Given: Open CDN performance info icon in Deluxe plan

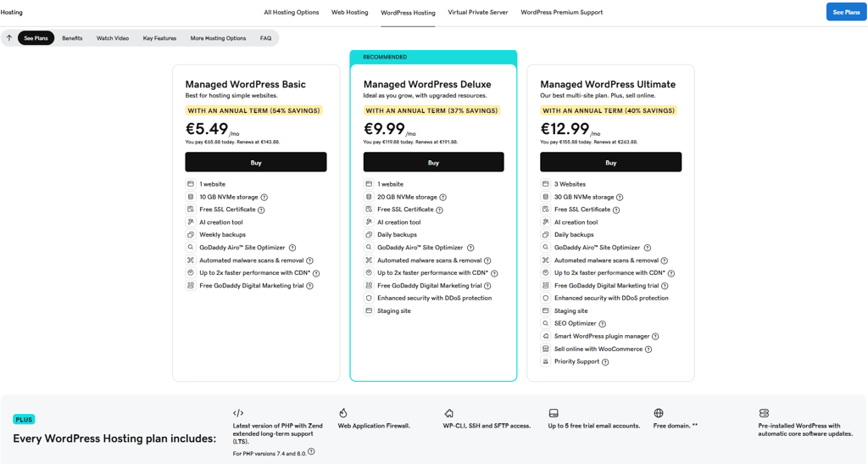Looking at the screenshot, I should tap(494, 273).
